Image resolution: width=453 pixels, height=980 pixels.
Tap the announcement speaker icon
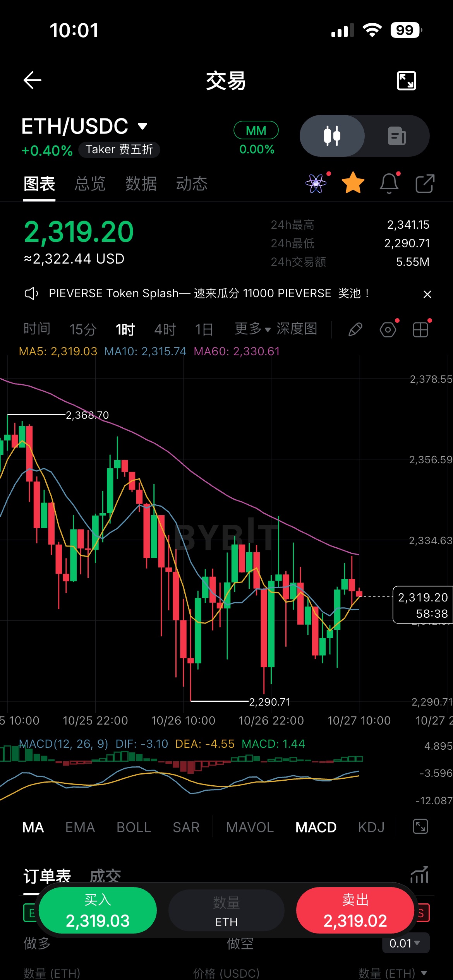[x=31, y=293]
